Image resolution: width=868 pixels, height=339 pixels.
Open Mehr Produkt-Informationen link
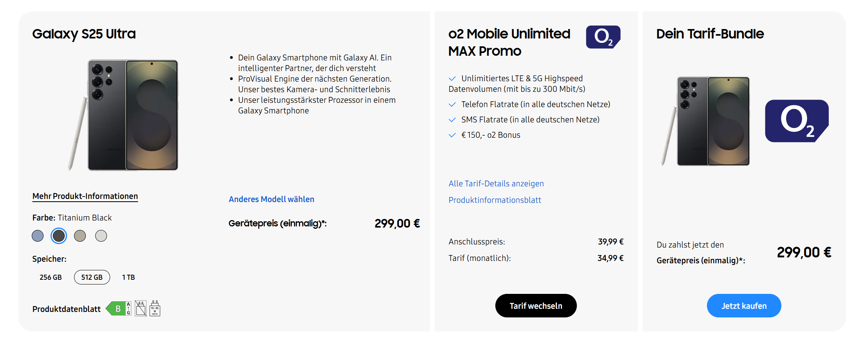point(85,196)
